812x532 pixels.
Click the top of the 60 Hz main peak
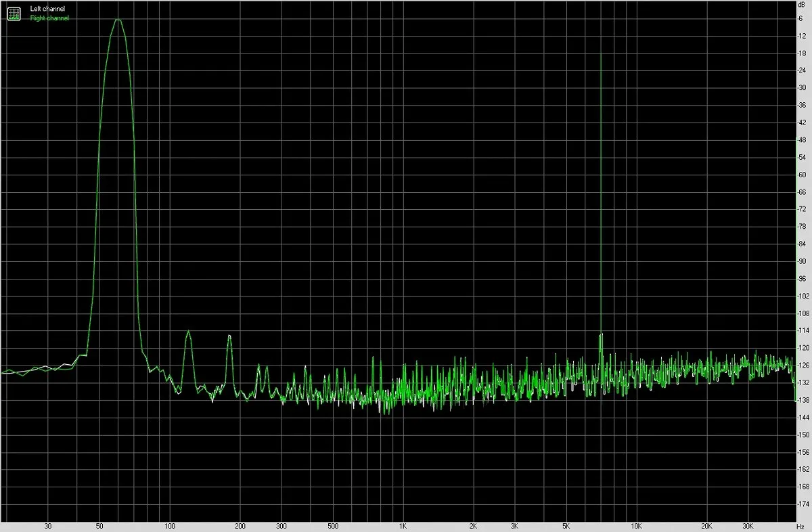point(118,20)
